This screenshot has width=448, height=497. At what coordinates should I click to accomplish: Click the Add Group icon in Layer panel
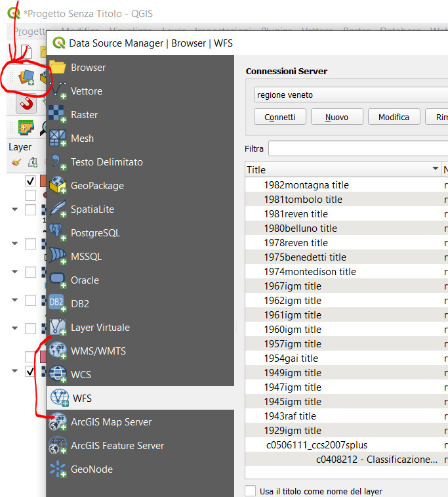tap(33, 163)
